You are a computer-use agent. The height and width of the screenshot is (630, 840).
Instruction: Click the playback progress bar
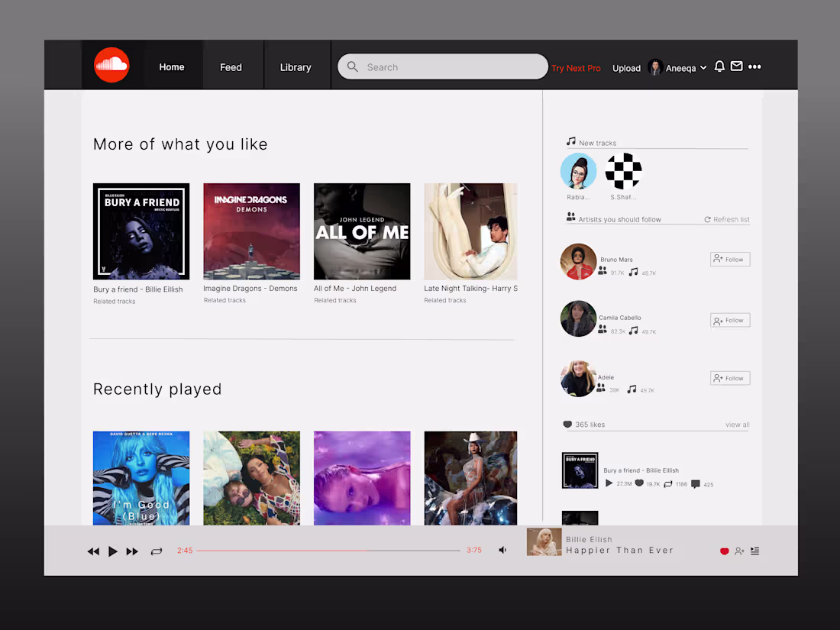click(x=328, y=550)
